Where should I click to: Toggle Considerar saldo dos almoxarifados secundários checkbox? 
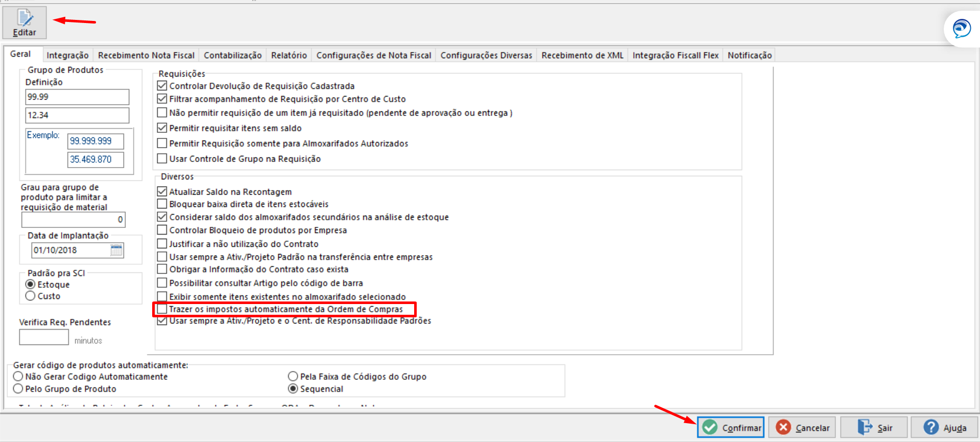162,217
